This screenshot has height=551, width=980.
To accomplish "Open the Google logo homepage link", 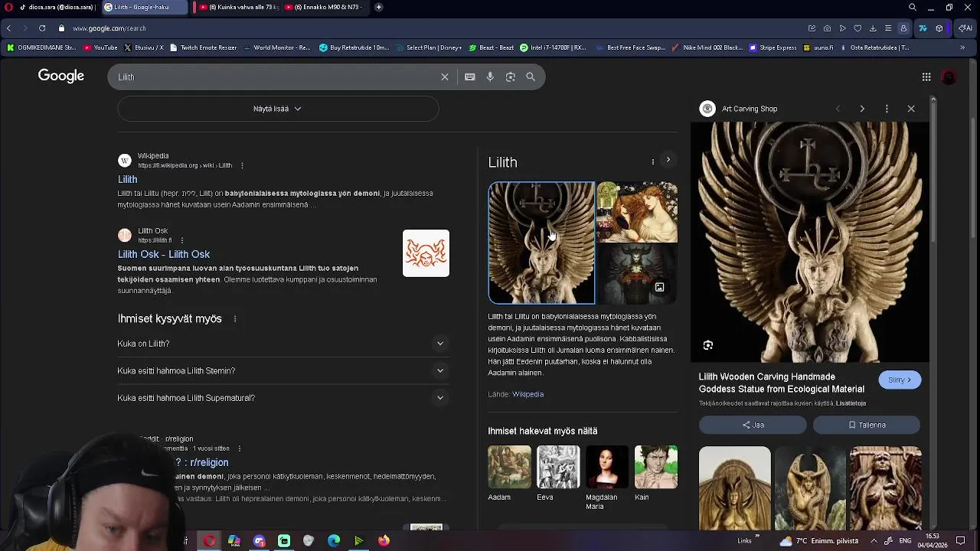I will 61,76.
